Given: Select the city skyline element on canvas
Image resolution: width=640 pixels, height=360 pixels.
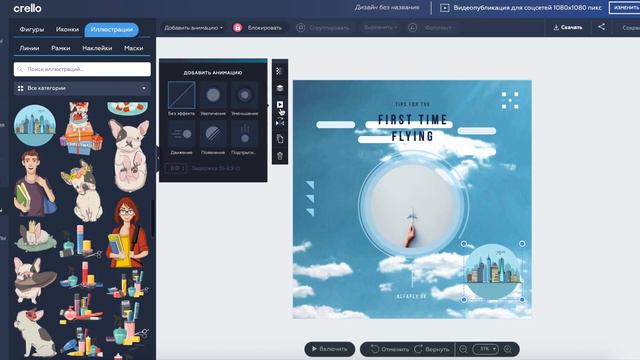Looking at the screenshot, I should [493, 271].
